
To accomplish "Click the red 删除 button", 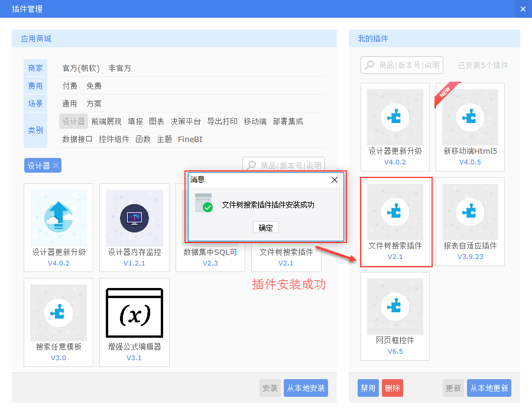I will click(392, 388).
